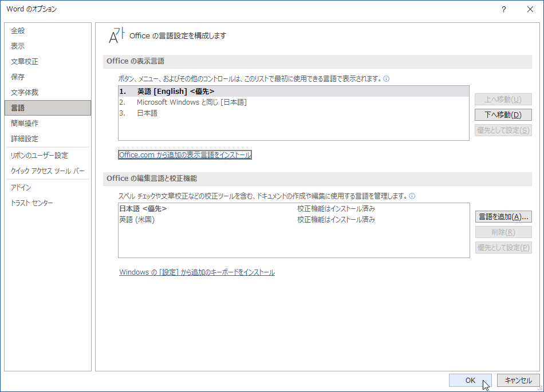Select 日本語 in display language list
Image resolution: width=544 pixels, height=392 pixels.
click(294, 113)
